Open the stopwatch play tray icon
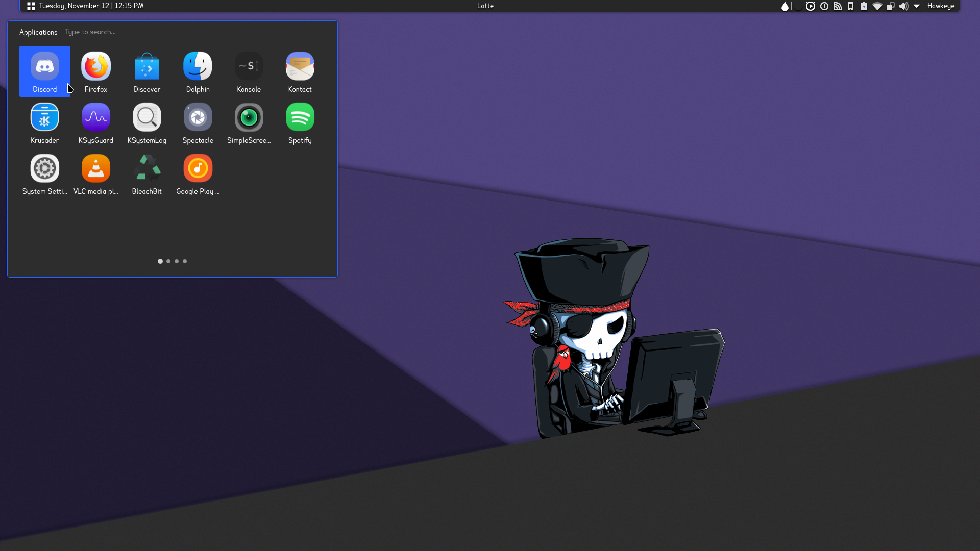Image resolution: width=980 pixels, height=551 pixels. click(x=811, y=6)
